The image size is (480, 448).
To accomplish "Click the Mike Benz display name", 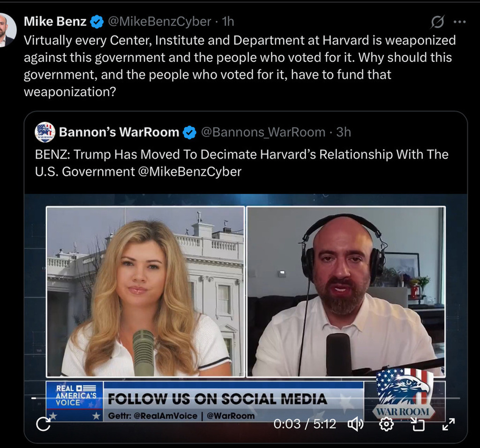I will [55, 22].
